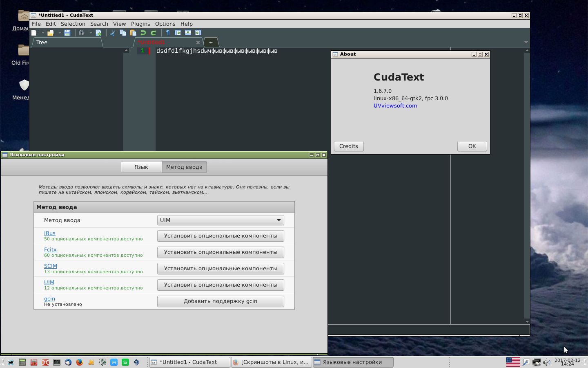Expand the tab list arrow at right

526,42
